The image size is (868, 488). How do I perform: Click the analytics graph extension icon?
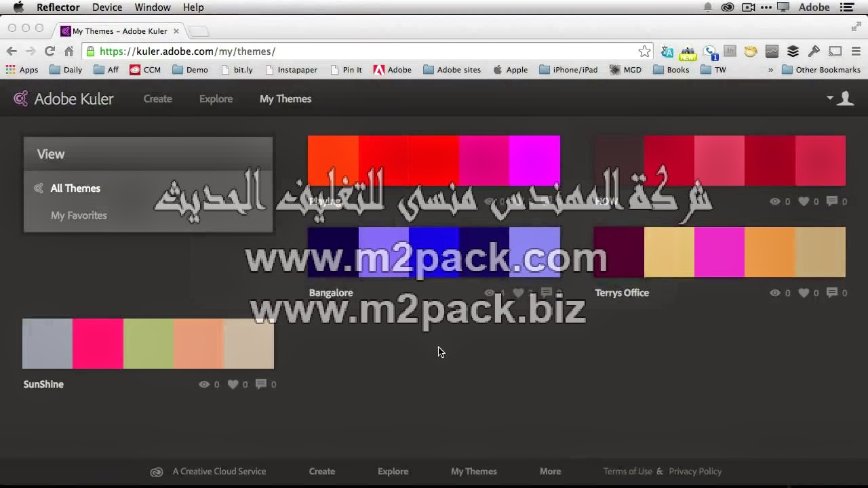pyautogui.click(x=772, y=52)
